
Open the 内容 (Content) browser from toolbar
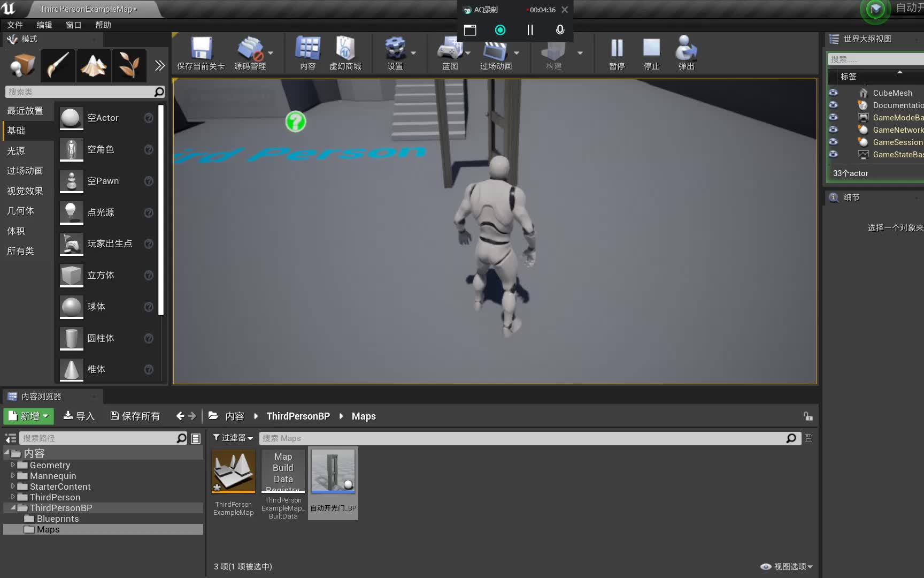coord(307,53)
